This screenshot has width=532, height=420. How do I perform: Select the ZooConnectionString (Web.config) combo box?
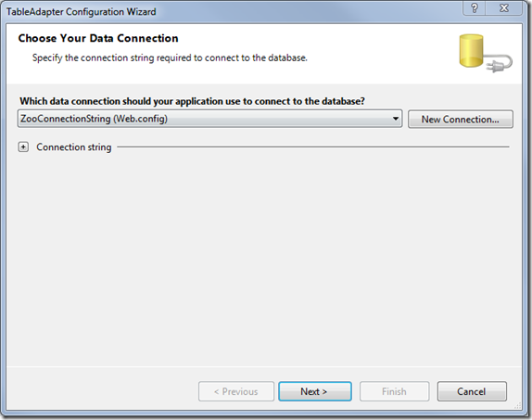pos(209,119)
